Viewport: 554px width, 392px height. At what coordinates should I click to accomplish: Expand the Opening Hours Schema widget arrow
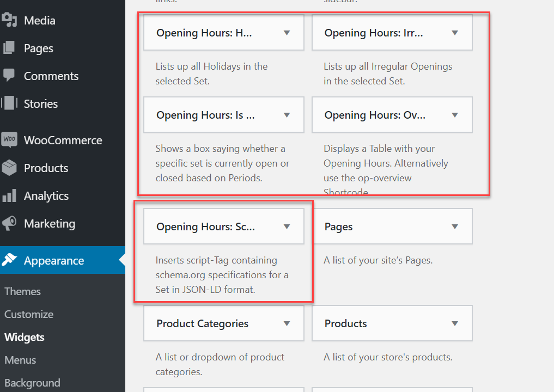coord(287,226)
